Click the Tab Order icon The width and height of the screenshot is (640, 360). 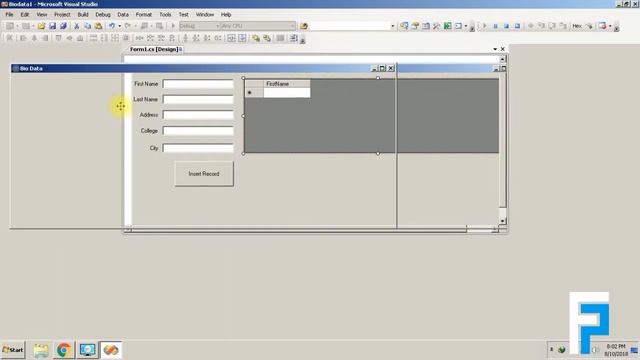(293, 38)
